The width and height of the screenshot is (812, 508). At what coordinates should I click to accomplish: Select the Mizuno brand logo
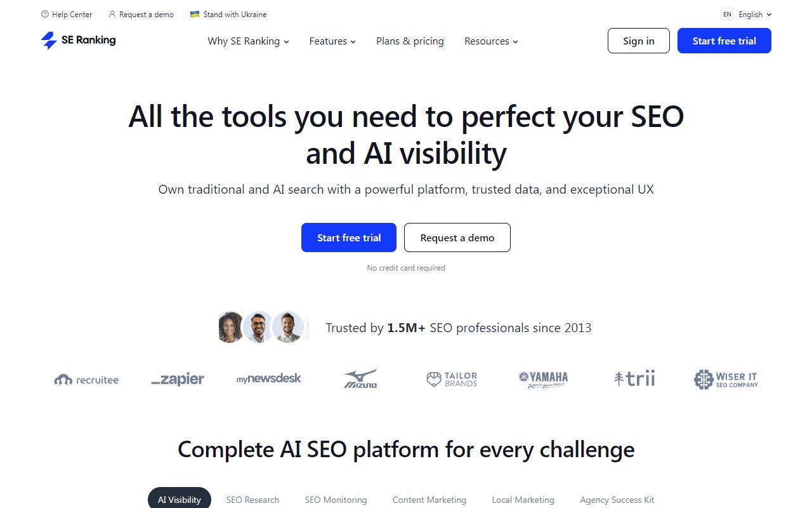tap(360, 378)
